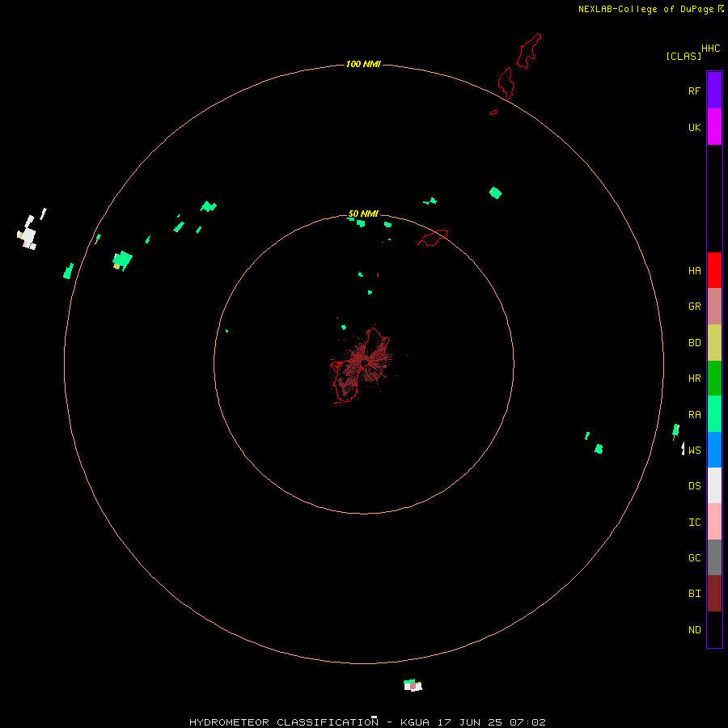Click the GR legend label text

tap(695, 307)
